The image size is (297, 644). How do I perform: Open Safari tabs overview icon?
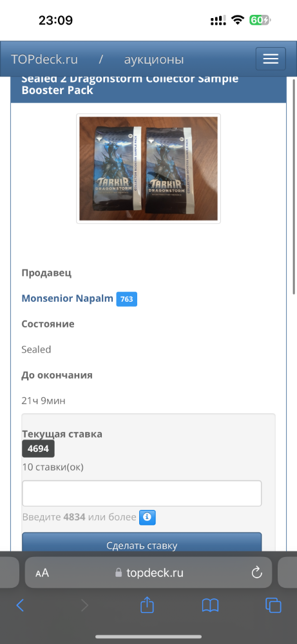tap(273, 605)
